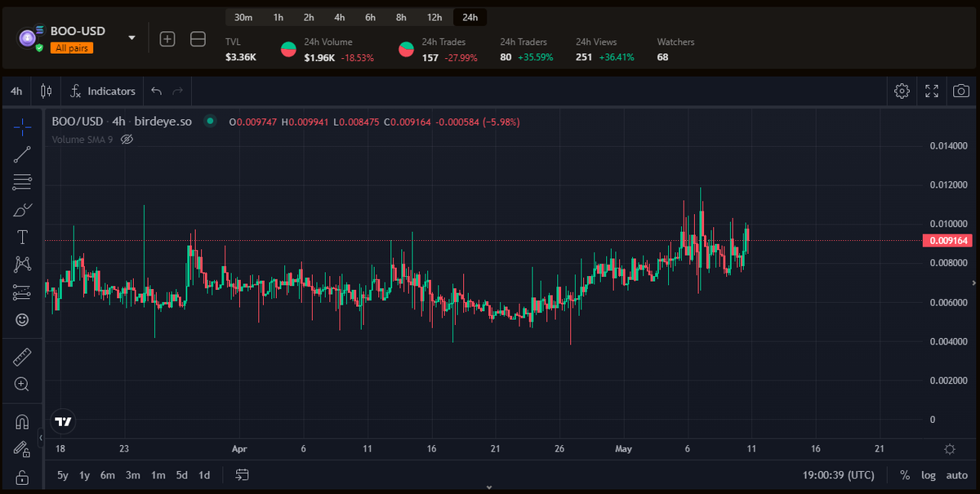980x494 pixels.
Task: Select the 2h timeframe tab
Action: point(309,17)
